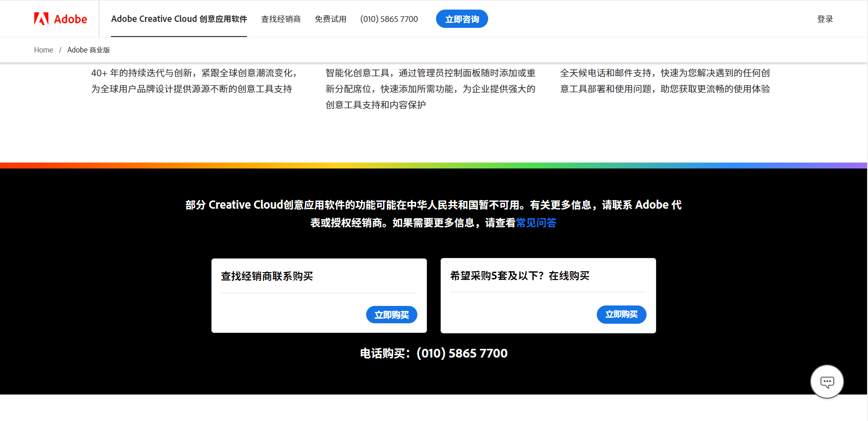The height and width of the screenshot is (421, 868).
Task: Click the 查找经销商联系购买 card heading
Action: [267, 276]
